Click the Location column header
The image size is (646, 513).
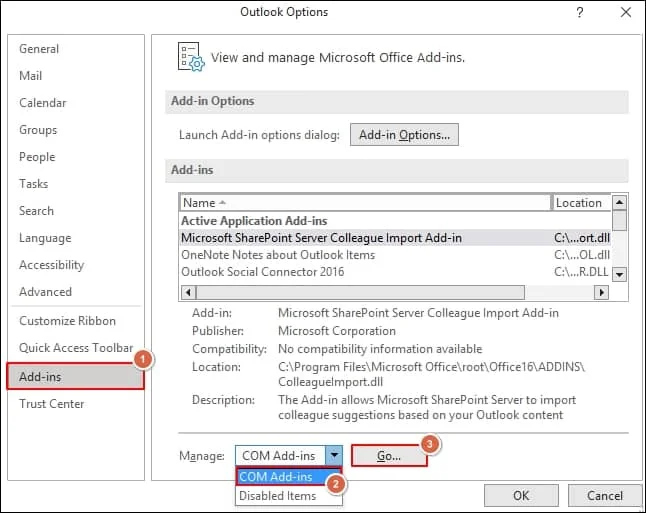[581, 203]
